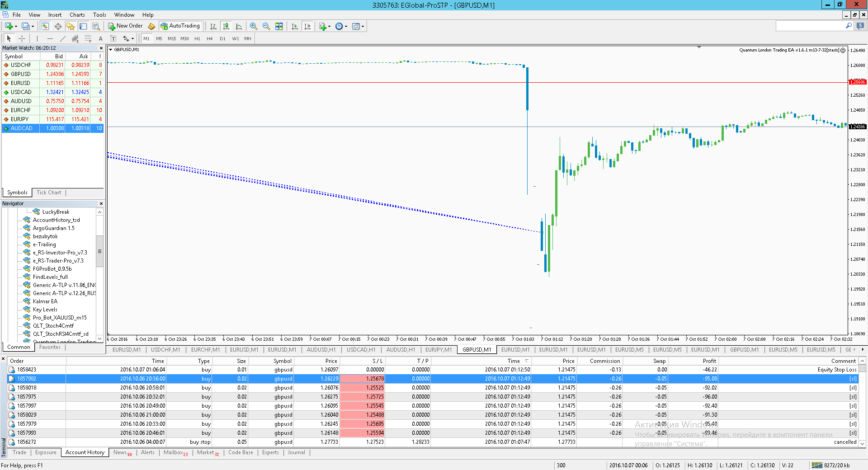Screen dimensions: 868x470
Task: Open the Periods clock dropdown
Action: pyautogui.click(x=341, y=26)
